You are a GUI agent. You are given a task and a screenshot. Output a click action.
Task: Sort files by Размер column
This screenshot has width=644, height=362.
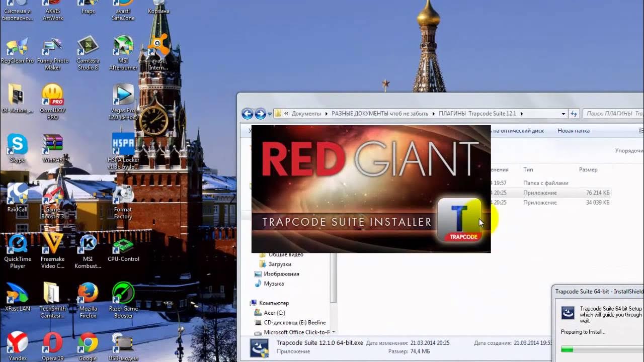588,170
